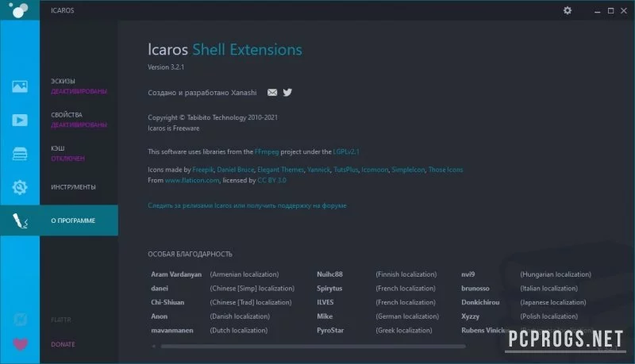
Task: Click the name PyroStar
Action: tap(330, 331)
